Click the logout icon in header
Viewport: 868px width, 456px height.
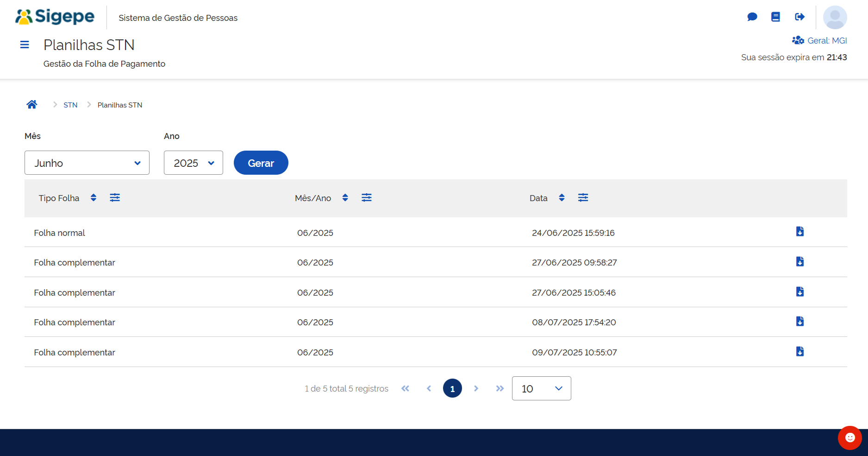(799, 17)
